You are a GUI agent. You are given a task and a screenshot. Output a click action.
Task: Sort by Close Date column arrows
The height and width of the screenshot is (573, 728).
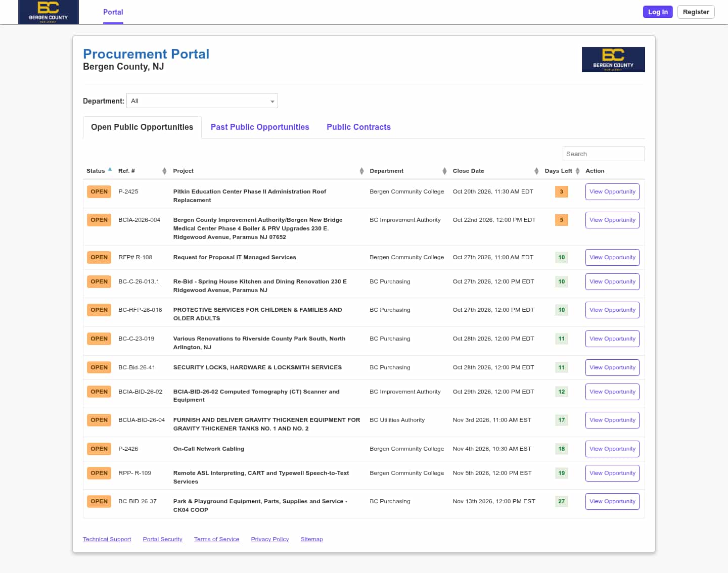(x=536, y=171)
